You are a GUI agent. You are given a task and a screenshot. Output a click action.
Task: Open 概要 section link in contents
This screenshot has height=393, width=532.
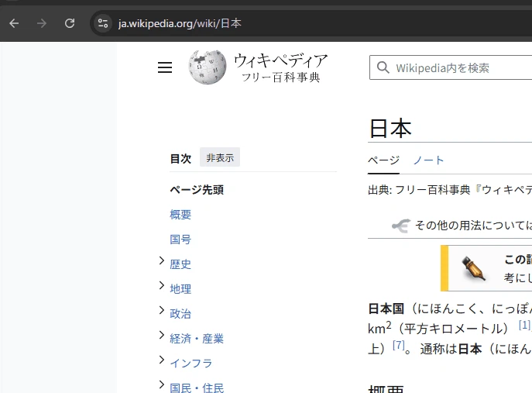[180, 215]
